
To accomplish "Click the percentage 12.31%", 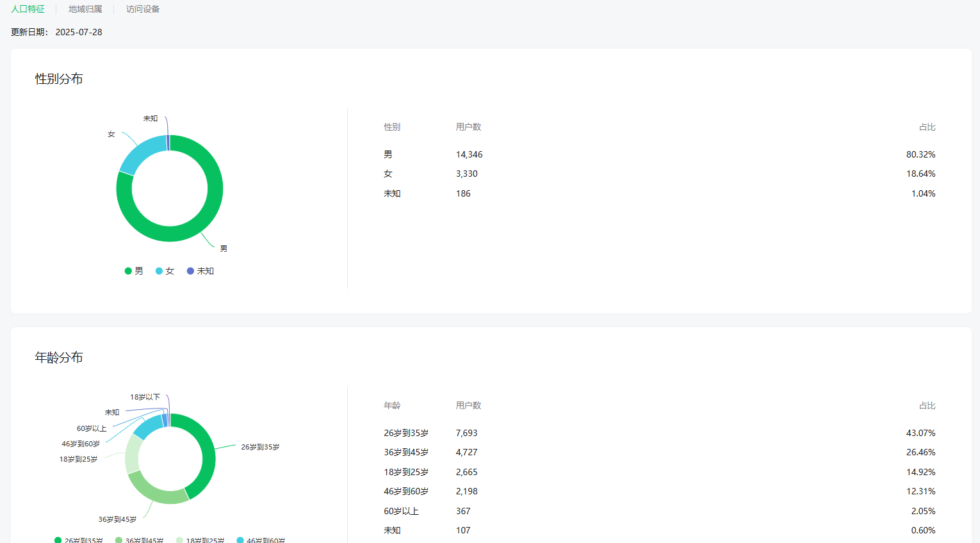I will [921, 491].
